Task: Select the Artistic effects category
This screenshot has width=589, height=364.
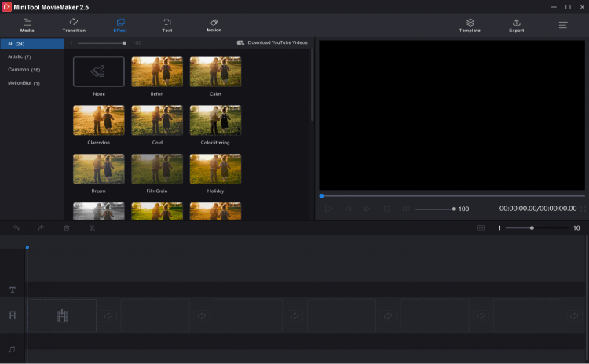Action: (20, 56)
